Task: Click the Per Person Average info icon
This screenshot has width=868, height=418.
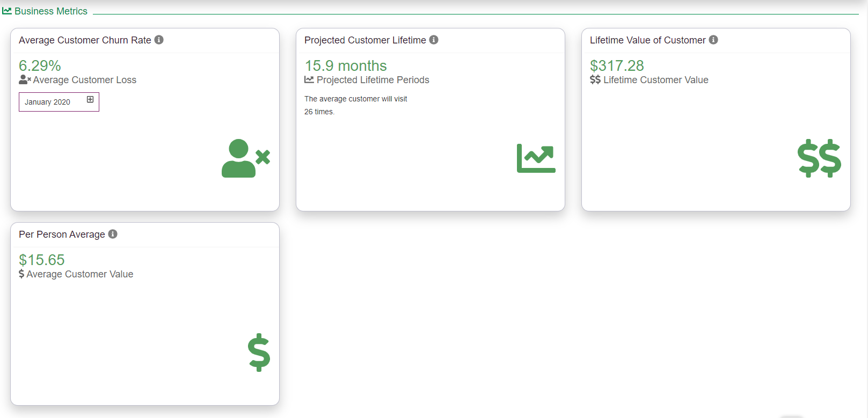Action: point(113,234)
